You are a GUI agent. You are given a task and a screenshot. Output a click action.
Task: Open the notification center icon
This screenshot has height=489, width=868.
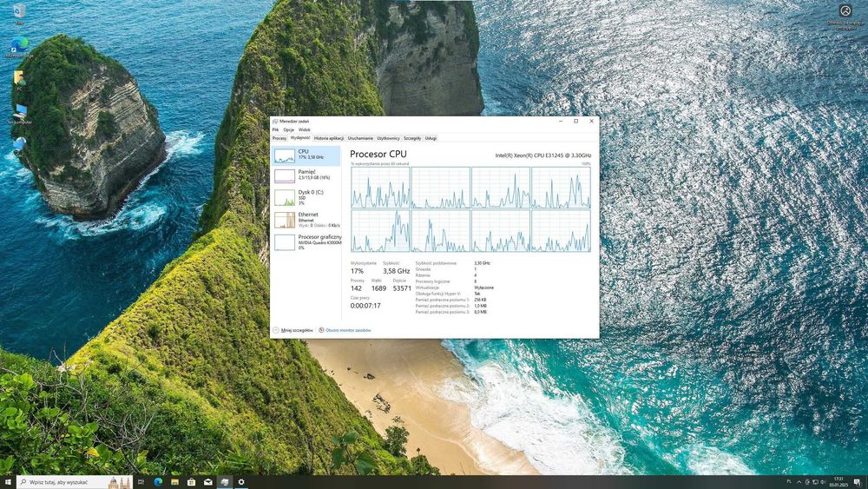pos(857,482)
